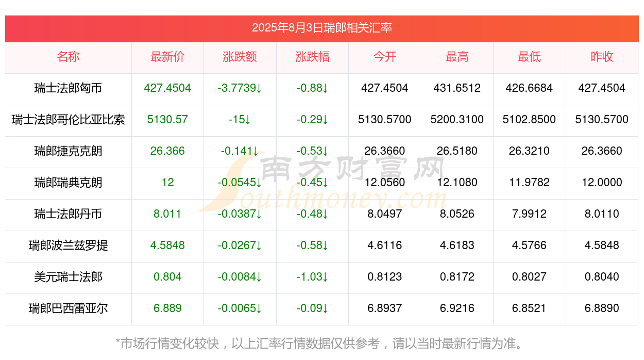Click the high value 8.0526
Screen dimensions: 644x360
pyautogui.click(x=457, y=214)
